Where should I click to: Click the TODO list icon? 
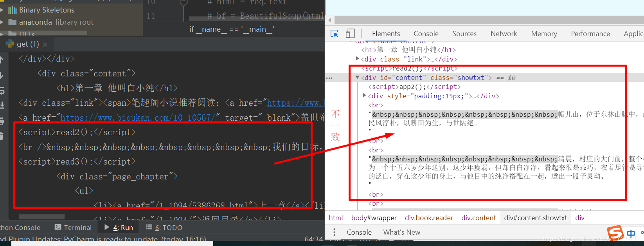click(149, 227)
